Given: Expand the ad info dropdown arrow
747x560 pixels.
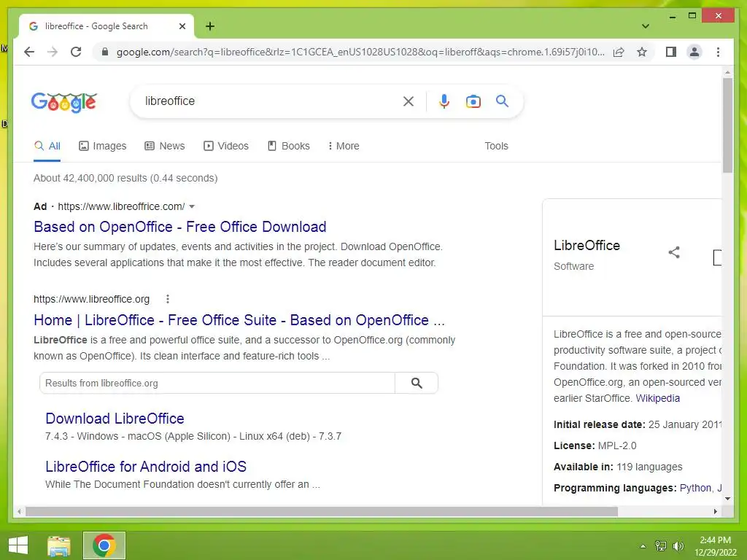Looking at the screenshot, I should [192, 206].
